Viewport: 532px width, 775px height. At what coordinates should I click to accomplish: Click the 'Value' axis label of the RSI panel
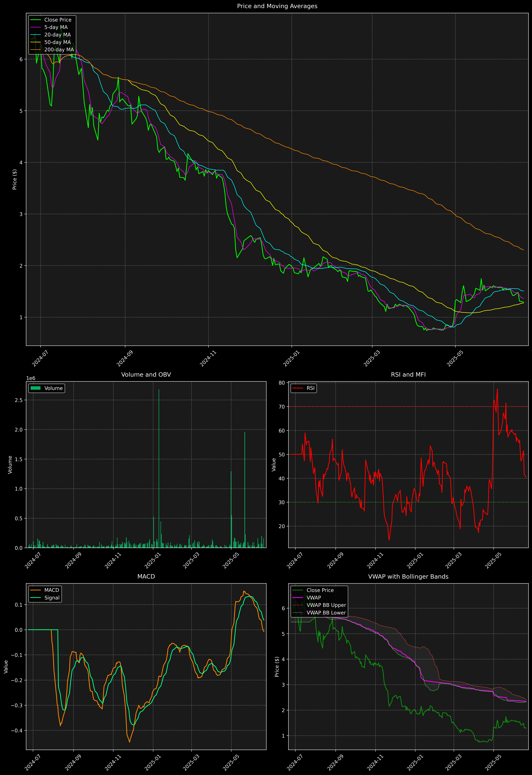[274, 464]
